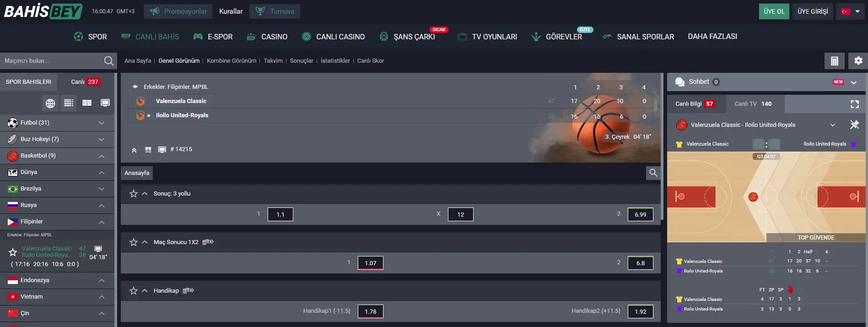Open the Turnuva button
This screenshot has height=327, width=868.
(275, 11)
